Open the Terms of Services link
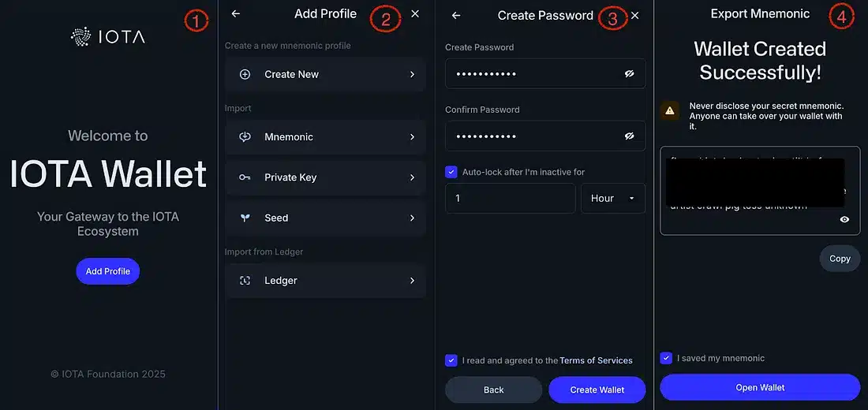This screenshot has height=410, width=868. [x=596, y=360]
